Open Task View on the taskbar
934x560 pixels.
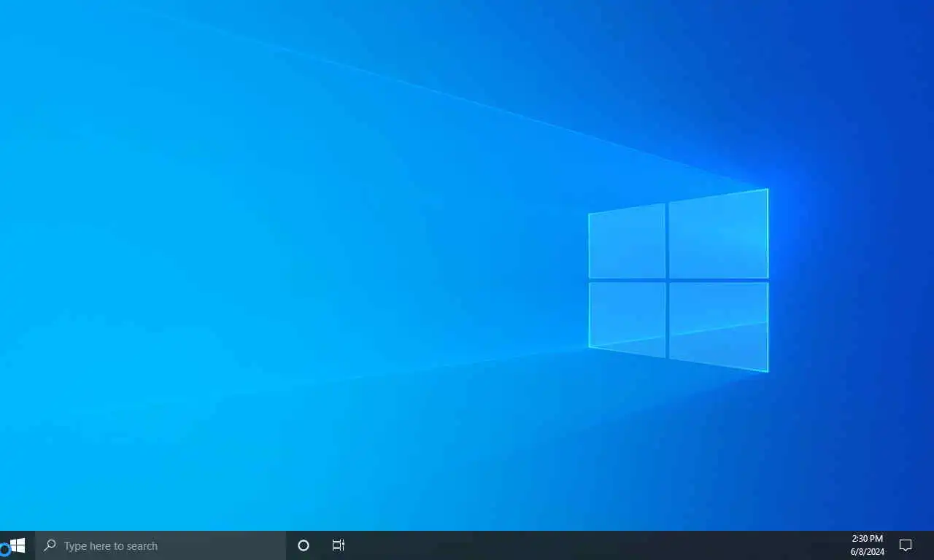[339, 545]
